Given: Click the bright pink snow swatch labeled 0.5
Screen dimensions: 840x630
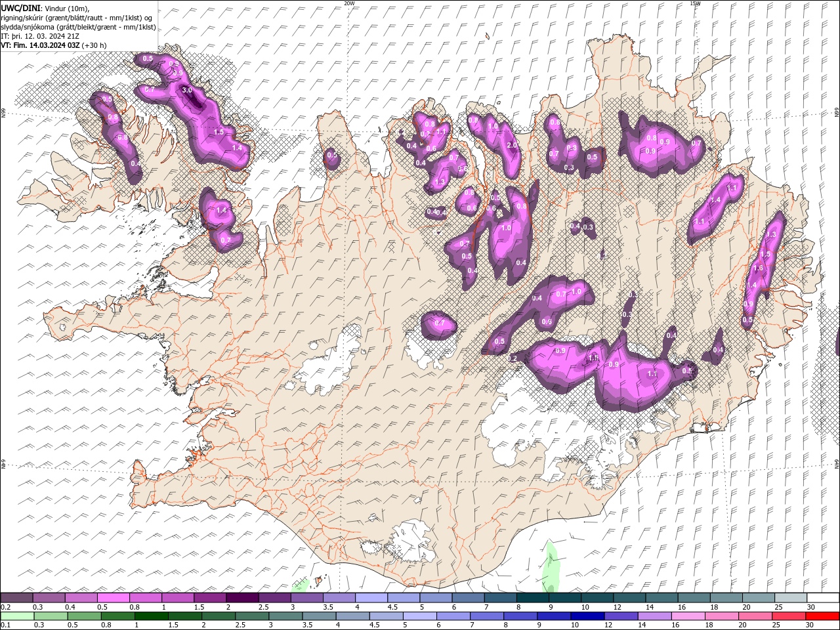Looking at the screenshot, I should [113, 598].
